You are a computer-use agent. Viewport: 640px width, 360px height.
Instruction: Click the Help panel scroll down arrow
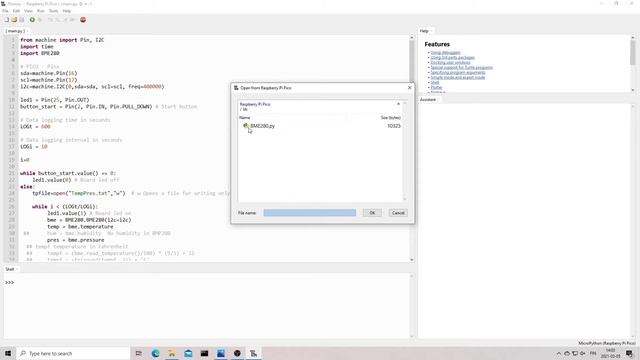click(x=633, y=90)
